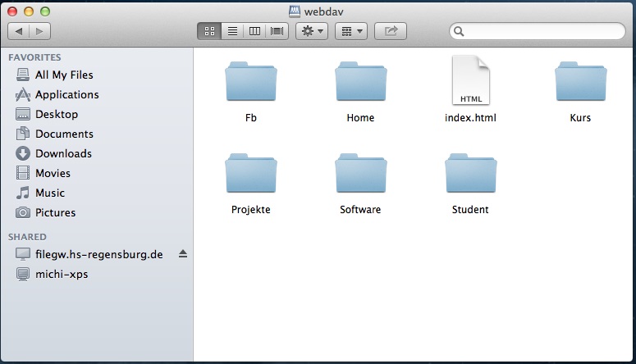Select Desktop in the sidebar

point(47,114)
